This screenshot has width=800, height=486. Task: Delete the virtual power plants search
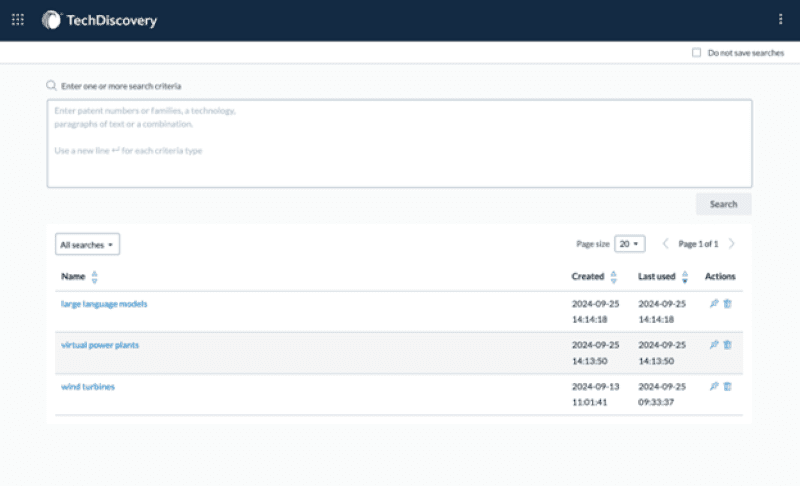click(x=727, y=344)
